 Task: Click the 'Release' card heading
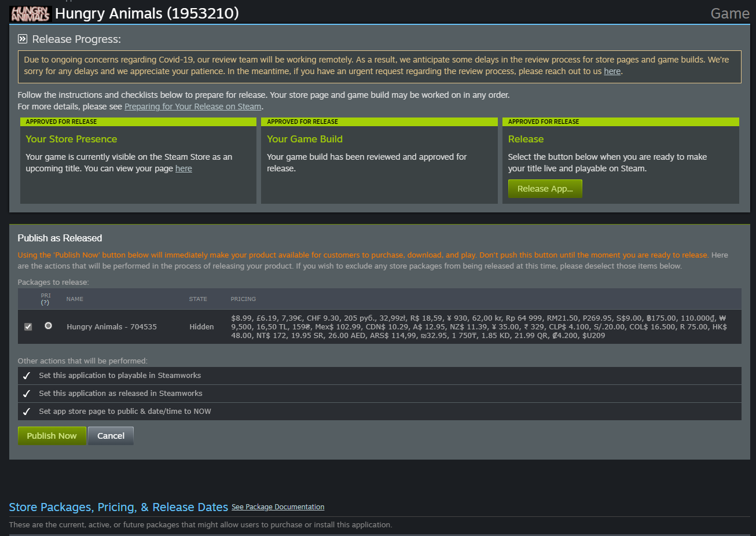coord(526,139)
